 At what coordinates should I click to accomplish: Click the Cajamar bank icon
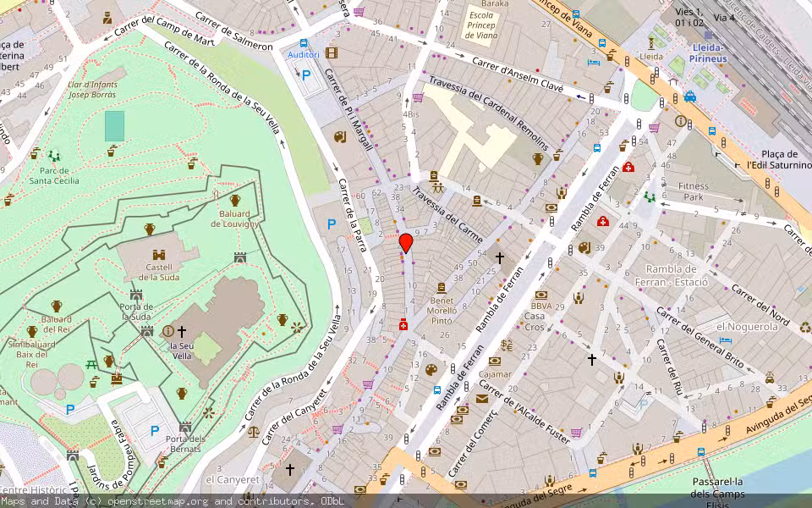click(x=494, y=362)
